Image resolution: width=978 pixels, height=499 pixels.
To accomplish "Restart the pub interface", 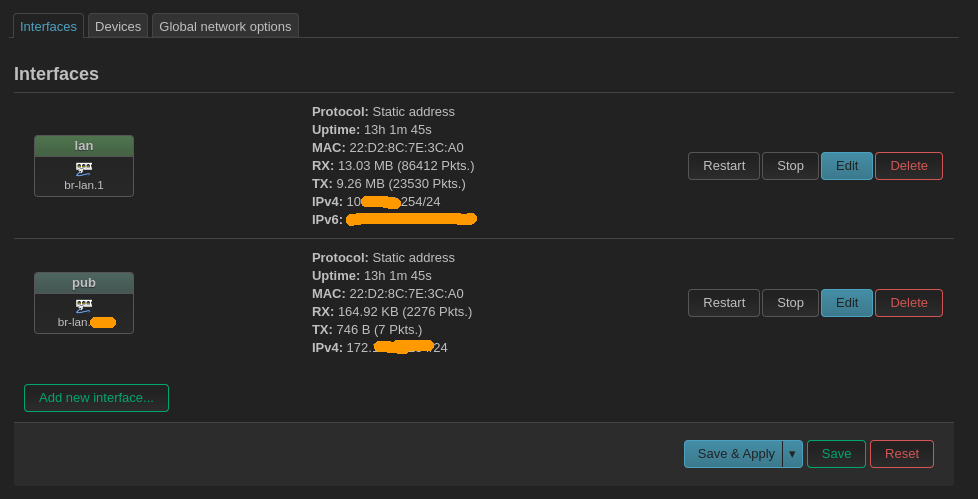I will (x=724, y=303).
